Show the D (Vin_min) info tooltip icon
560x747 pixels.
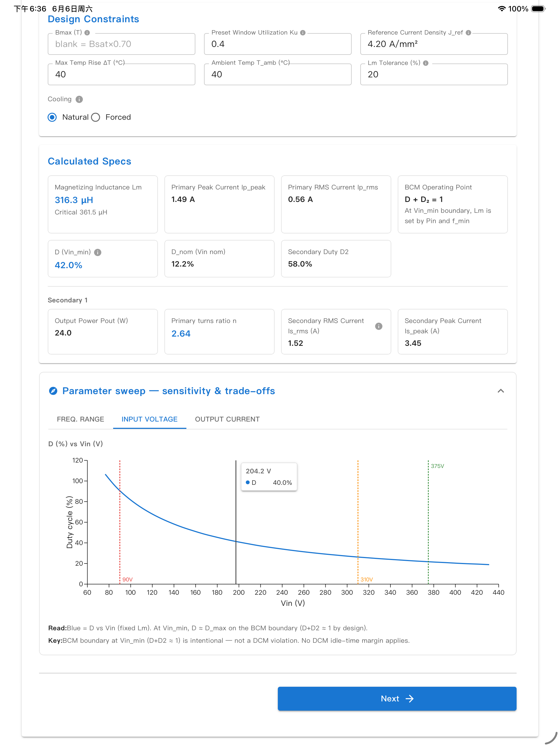(98, 253)
